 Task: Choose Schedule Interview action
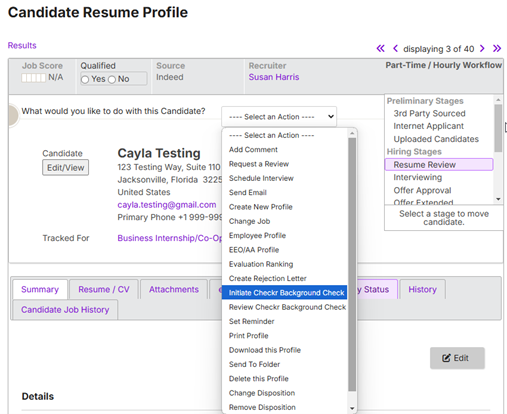(x=261, y=178)
